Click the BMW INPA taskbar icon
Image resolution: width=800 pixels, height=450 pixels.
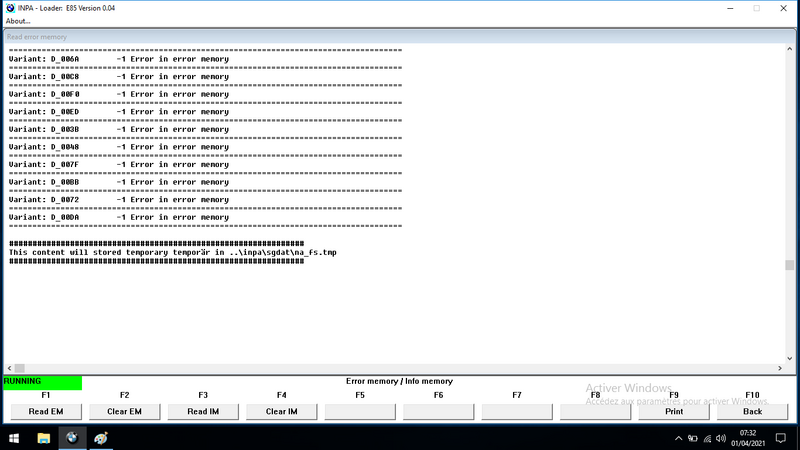(72, 438)
